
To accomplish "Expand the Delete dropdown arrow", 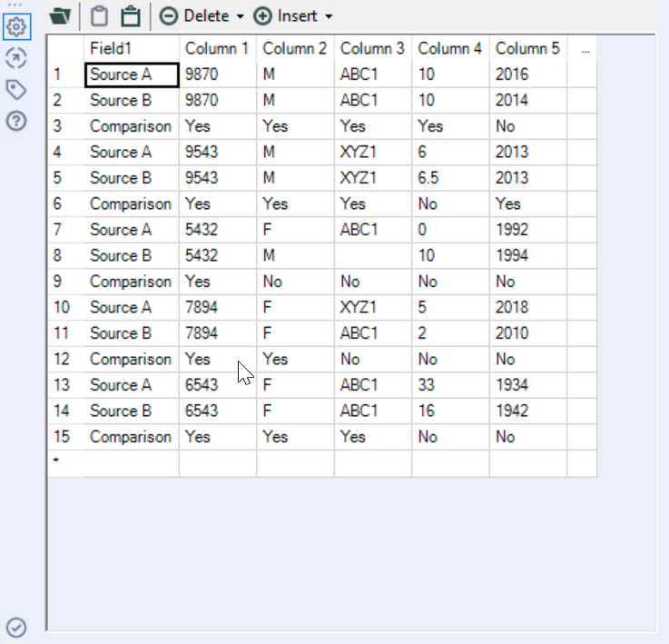I will [x=241, y=16].
